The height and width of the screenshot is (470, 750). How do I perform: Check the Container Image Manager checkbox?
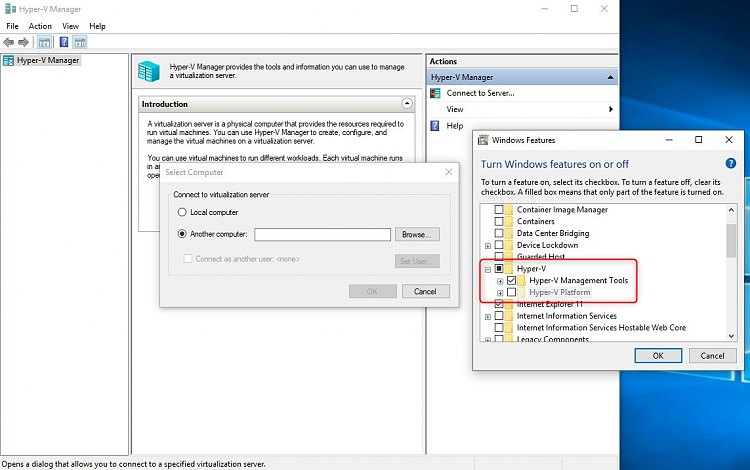pos(499,209)
